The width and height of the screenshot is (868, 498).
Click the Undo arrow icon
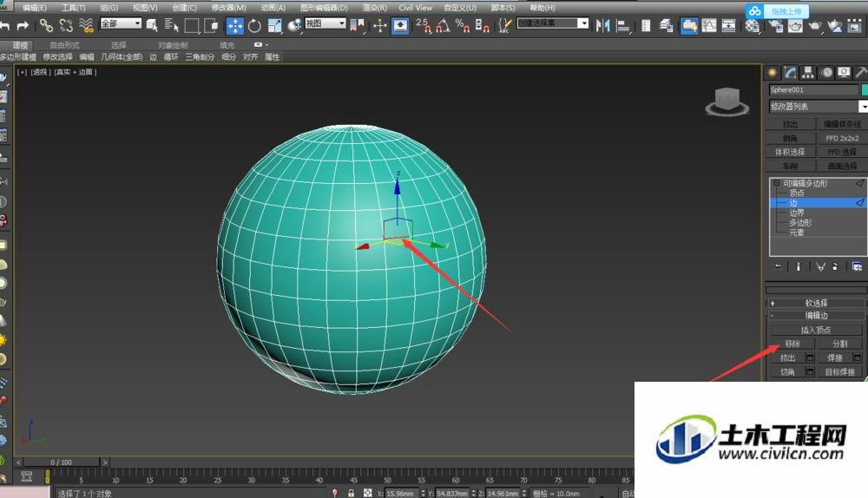[4, 25]
